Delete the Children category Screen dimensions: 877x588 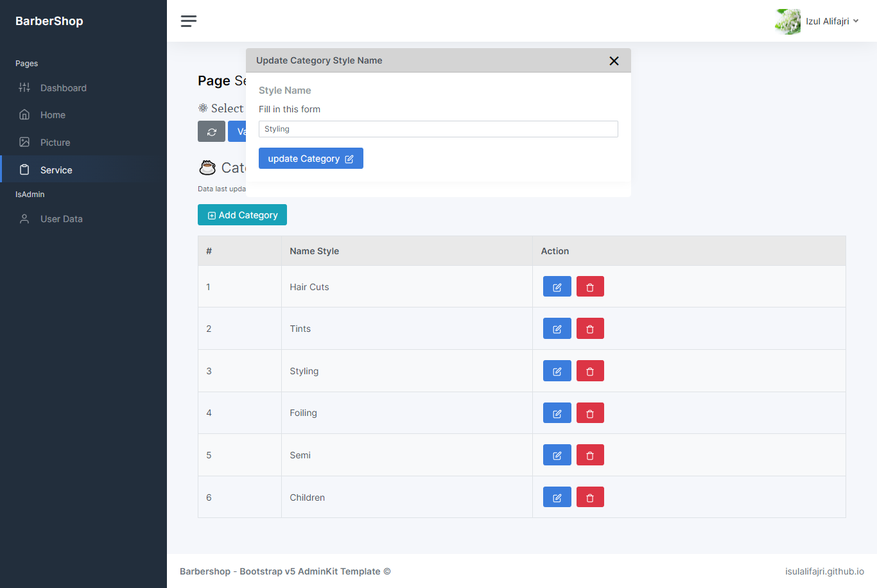(590, 497)
